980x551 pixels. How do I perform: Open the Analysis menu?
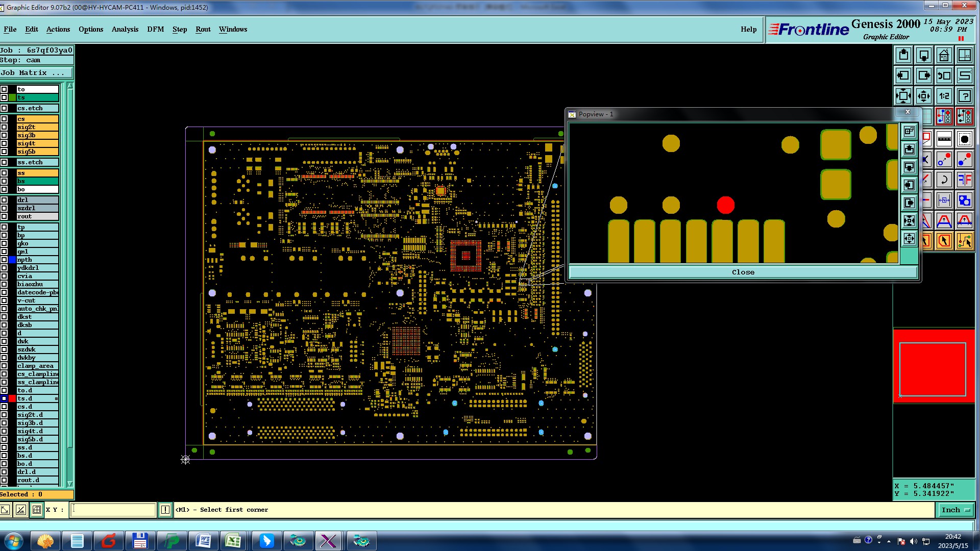pos(125,29)
